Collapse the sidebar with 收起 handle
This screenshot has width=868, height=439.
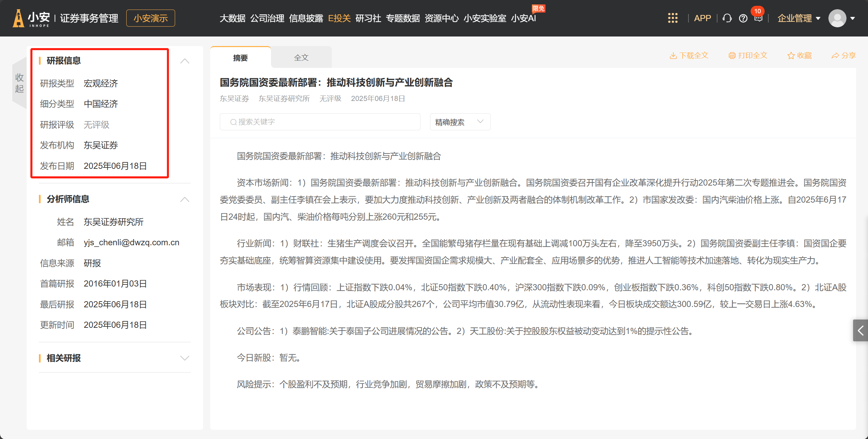click(19, 83)
